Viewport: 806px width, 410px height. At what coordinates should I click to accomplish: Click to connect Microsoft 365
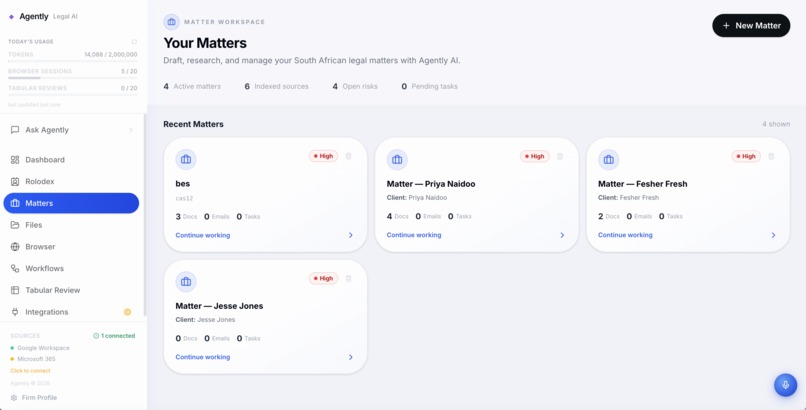click(30, 370)
